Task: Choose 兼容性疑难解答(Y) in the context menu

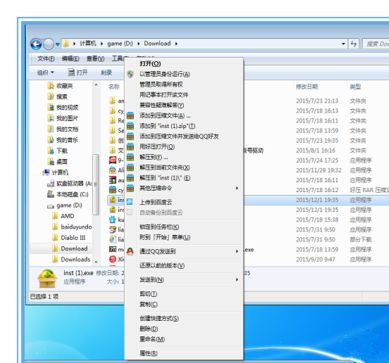Action: coord(184,105)
